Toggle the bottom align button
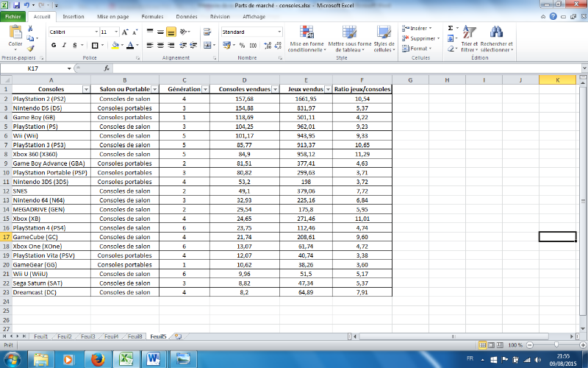 (x=171, y=32)
